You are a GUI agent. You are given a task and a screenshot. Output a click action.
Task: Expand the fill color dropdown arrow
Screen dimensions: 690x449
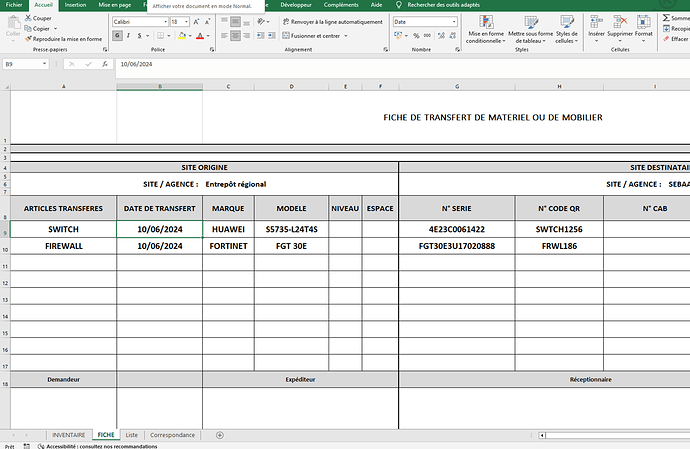pos(190,36)
